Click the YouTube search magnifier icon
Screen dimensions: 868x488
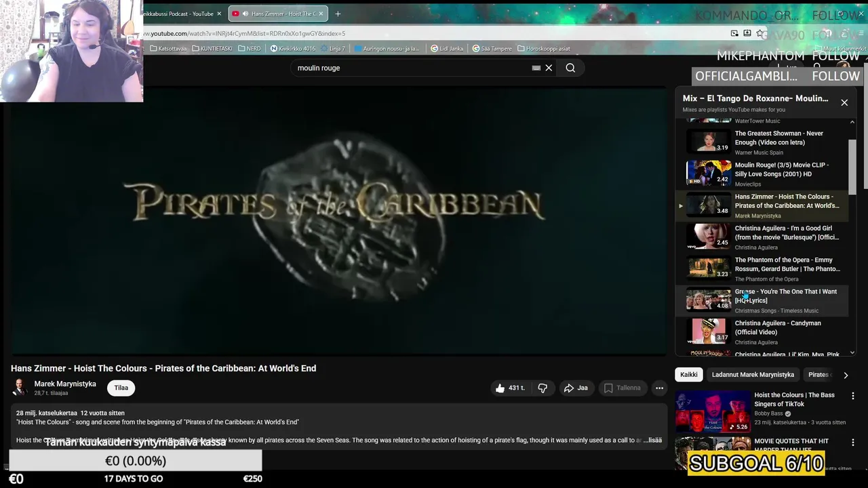[x=570, y=68]
